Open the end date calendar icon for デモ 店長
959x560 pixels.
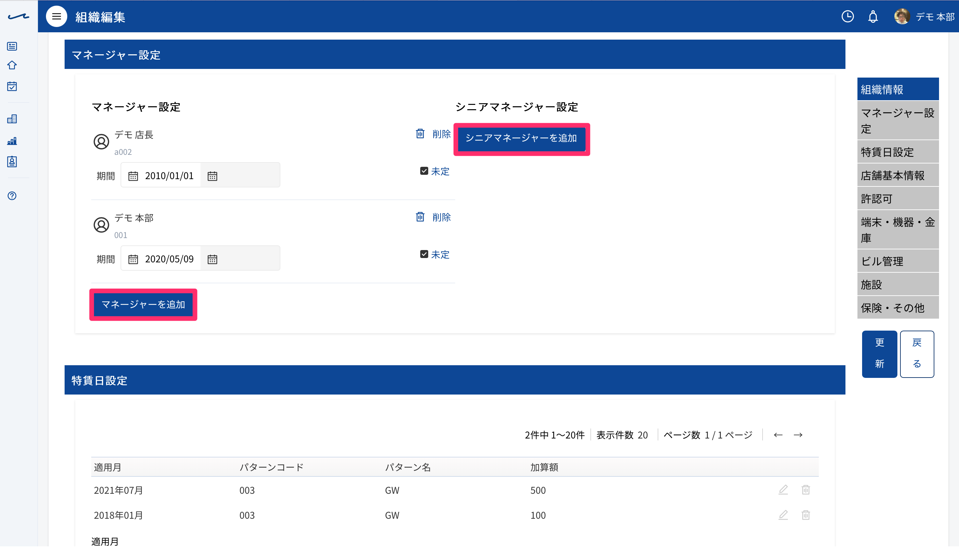click(212, 176)
